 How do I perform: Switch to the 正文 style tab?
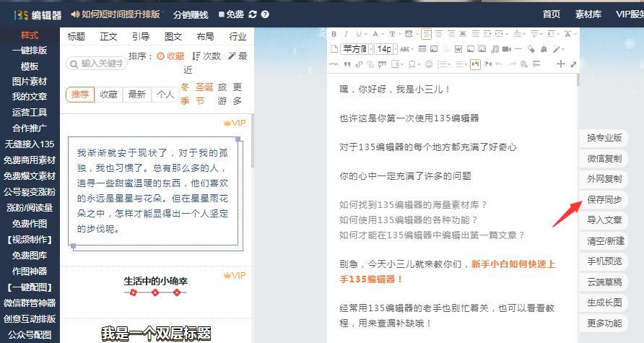coord(108,37)
